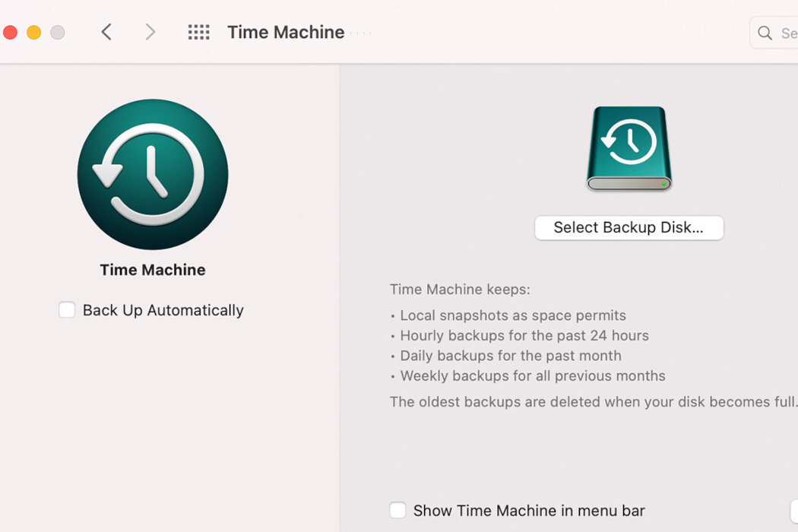Click the large Time Machine logo
This screenshot has width=798, height=532.
pyautogui.click(x=153, y=174)
